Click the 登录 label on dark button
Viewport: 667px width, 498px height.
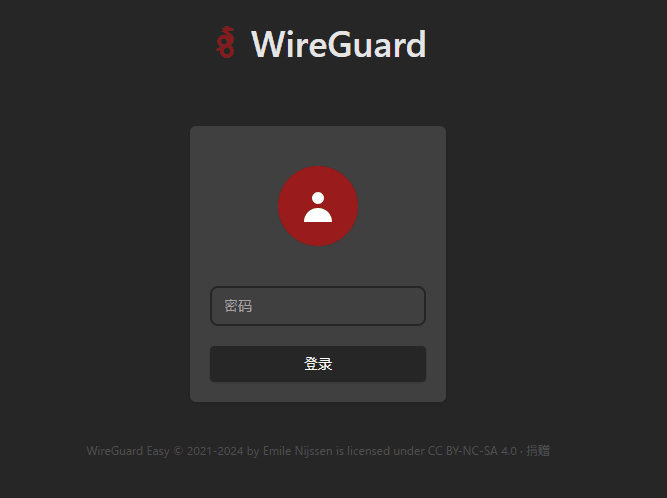pyautogui.click(x=318, y=364)
